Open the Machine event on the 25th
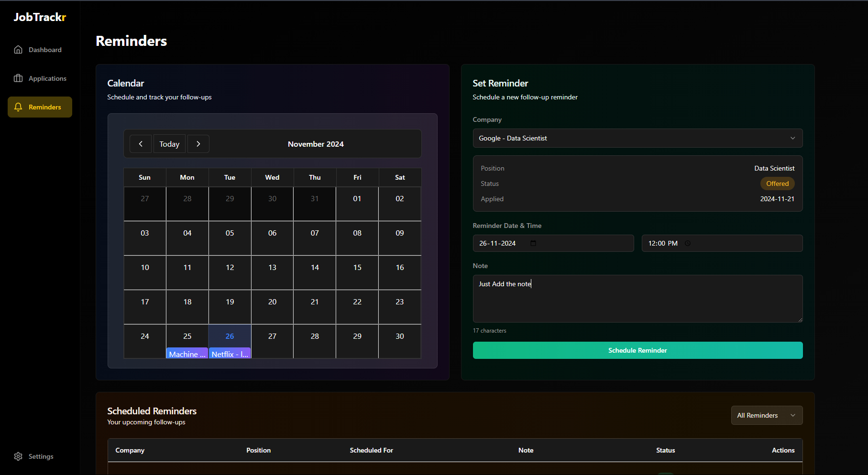Image resolution: width=868 pixels, height=475 pixels. pyautogui.click(x=187, y=354)
